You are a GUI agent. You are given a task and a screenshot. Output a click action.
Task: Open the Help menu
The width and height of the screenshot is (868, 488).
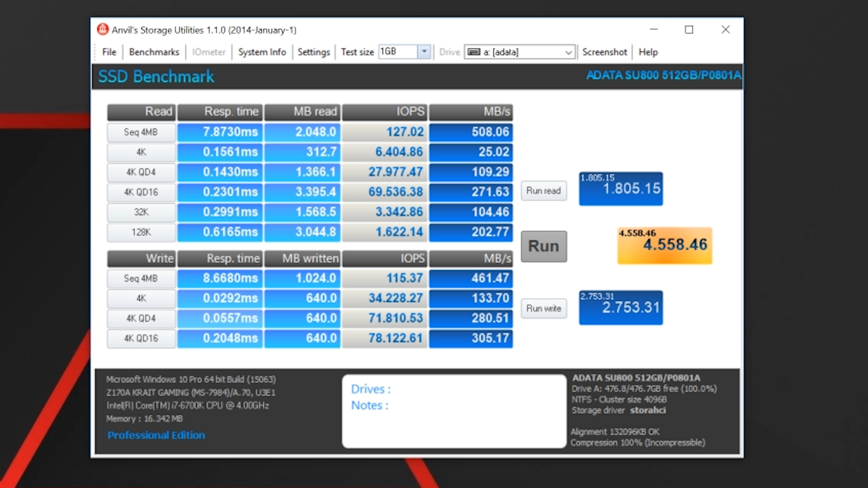click(x=648, y=52)
